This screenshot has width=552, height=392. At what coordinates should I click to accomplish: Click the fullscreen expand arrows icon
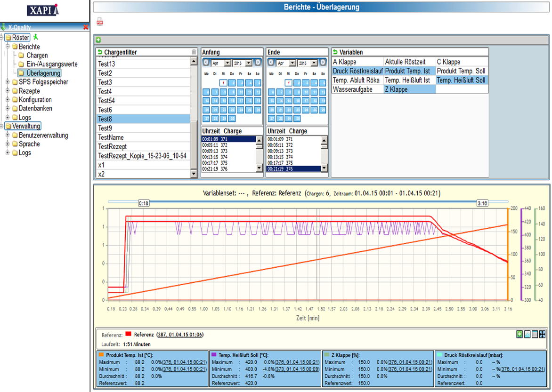coord(542,334)
